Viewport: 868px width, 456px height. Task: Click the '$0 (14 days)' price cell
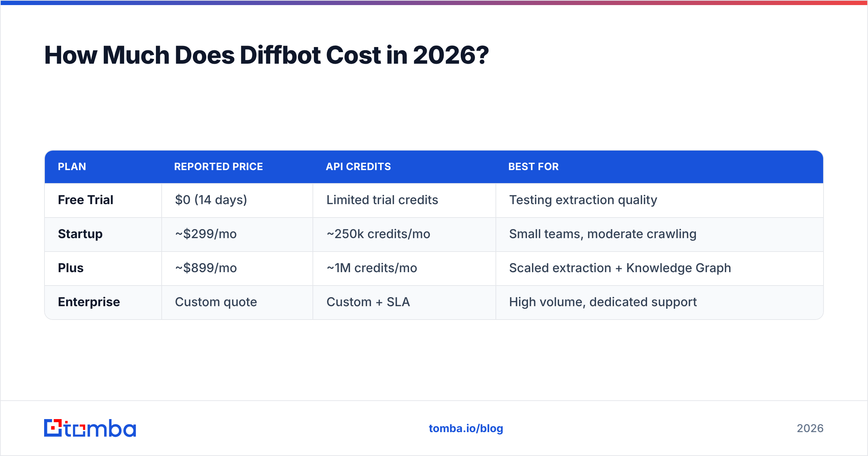pos(237,200)
